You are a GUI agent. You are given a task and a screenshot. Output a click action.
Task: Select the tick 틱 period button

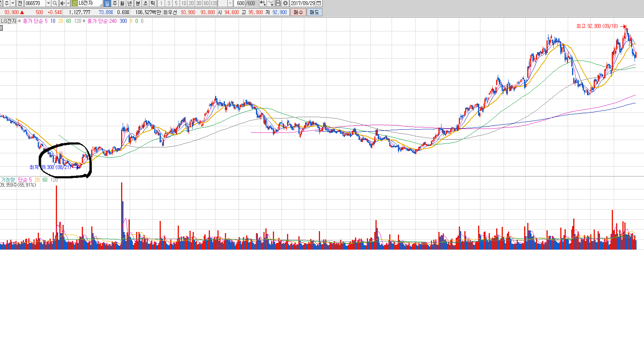(153, 3)
